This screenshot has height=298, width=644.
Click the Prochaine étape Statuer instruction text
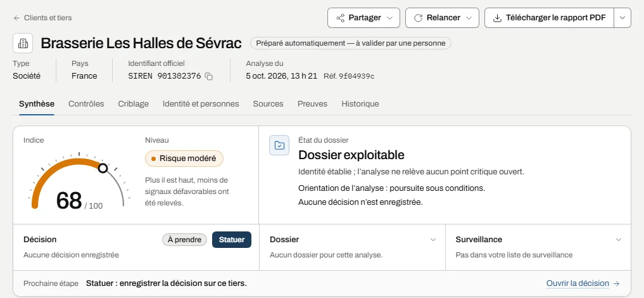point(167,283)
